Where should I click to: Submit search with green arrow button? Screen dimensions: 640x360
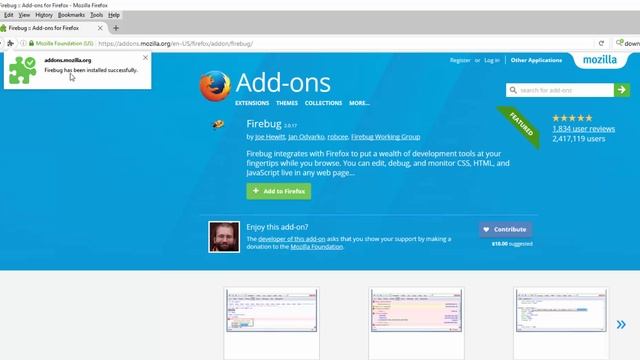(x=622, y=90)
